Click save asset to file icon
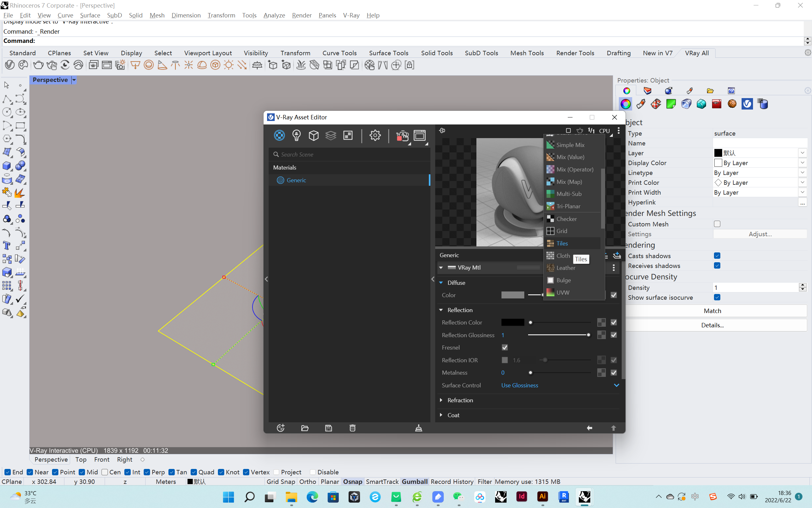 [x=329, y=428]
